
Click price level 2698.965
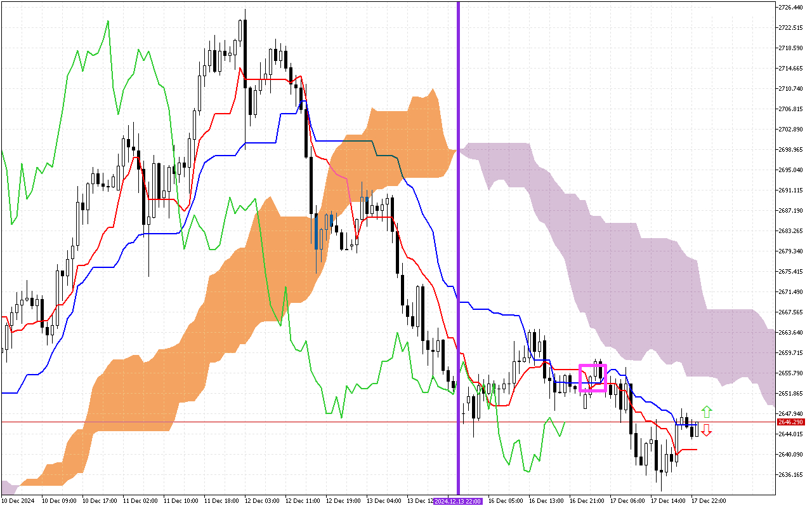tap(790, 150)
